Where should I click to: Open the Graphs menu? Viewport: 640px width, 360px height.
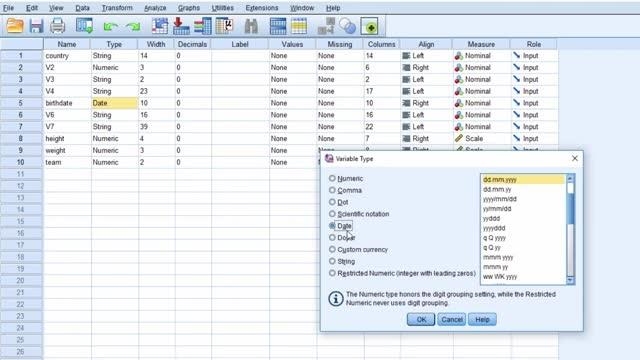pos(189,8)
